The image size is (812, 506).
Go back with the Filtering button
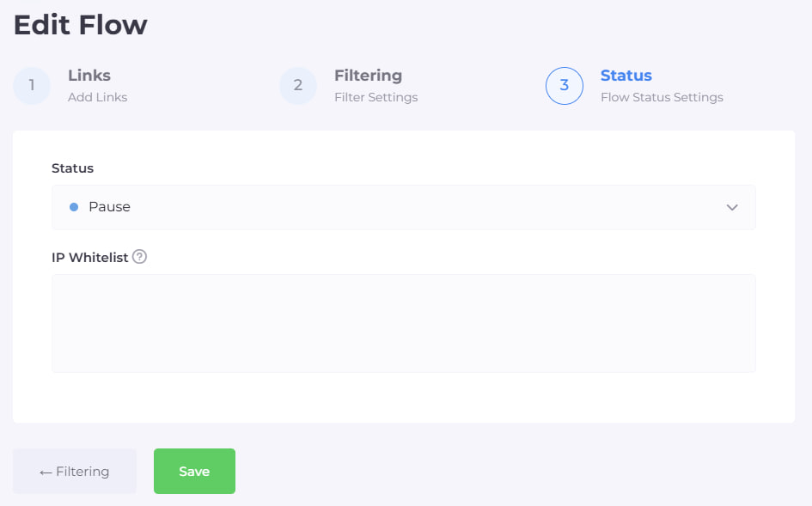75,472
